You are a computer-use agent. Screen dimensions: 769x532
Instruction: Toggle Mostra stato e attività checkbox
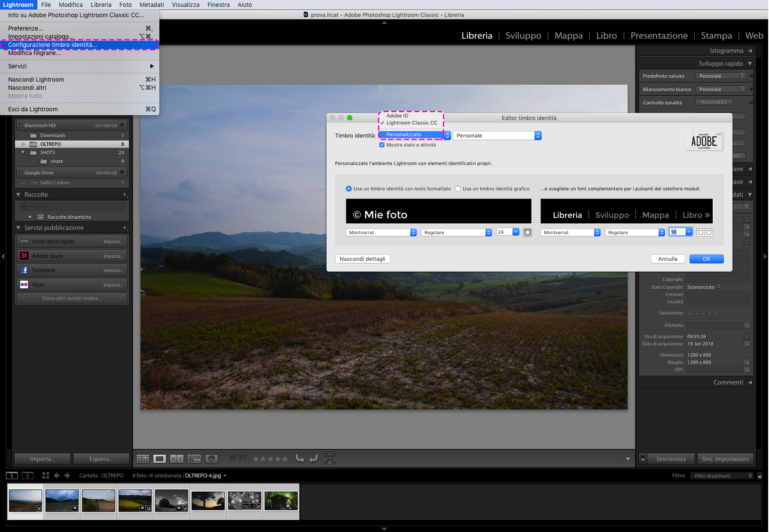point(382,145)
